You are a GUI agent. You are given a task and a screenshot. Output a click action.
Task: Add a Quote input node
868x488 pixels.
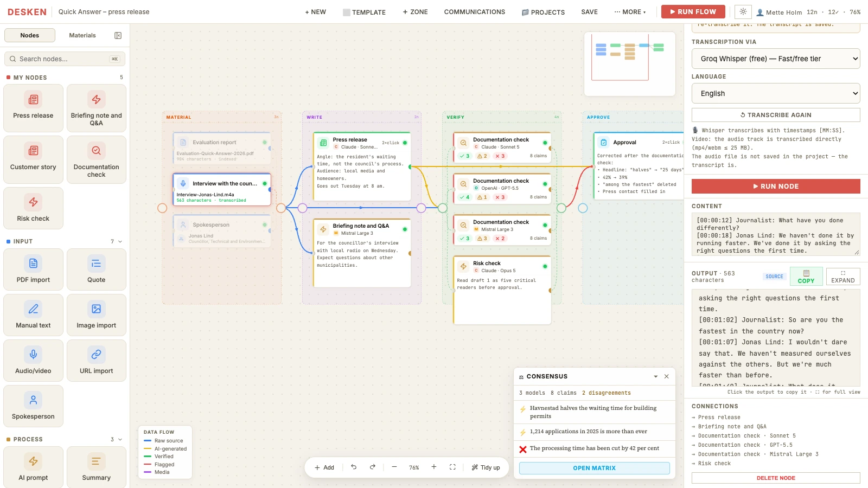click(96, 269)
